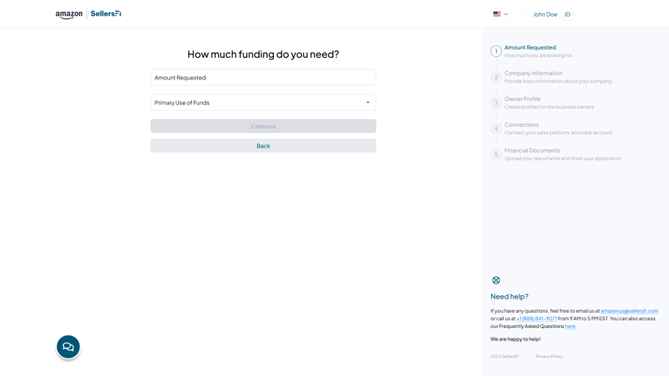Expand the language selector chevron
669x376 pixels.
coord(506,14)
